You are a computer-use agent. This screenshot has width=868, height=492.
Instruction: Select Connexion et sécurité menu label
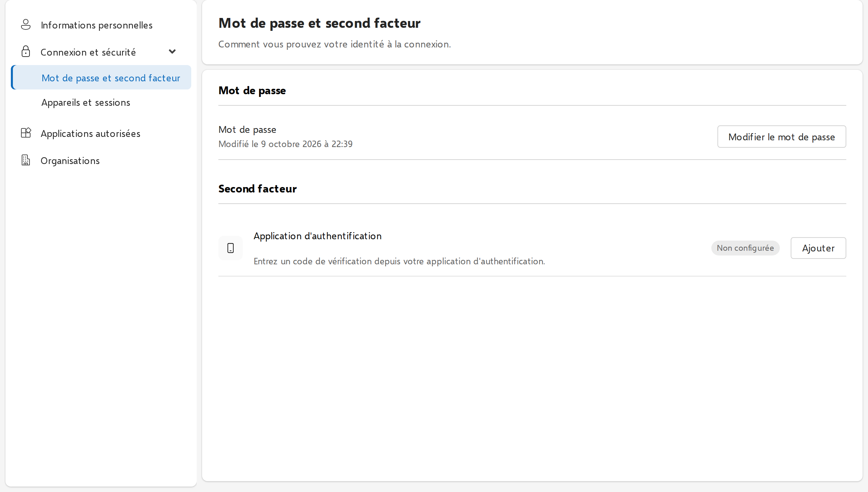click(88, 52)
